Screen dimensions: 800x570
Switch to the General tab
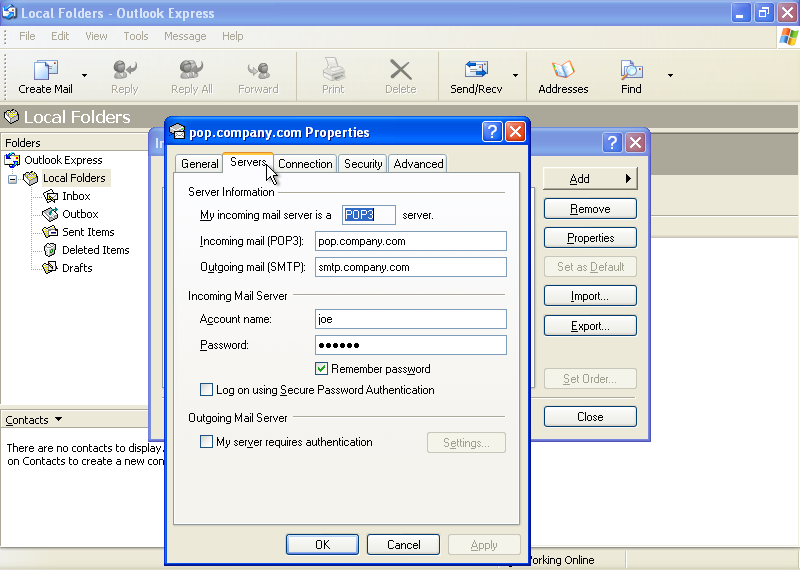(199, 164)
